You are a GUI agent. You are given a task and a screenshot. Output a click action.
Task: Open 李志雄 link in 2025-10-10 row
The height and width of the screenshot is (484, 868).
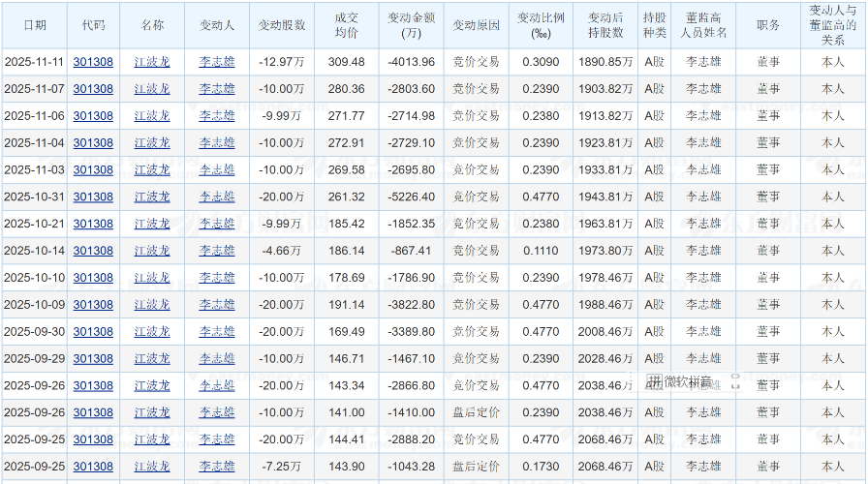[x=217, y=278]
